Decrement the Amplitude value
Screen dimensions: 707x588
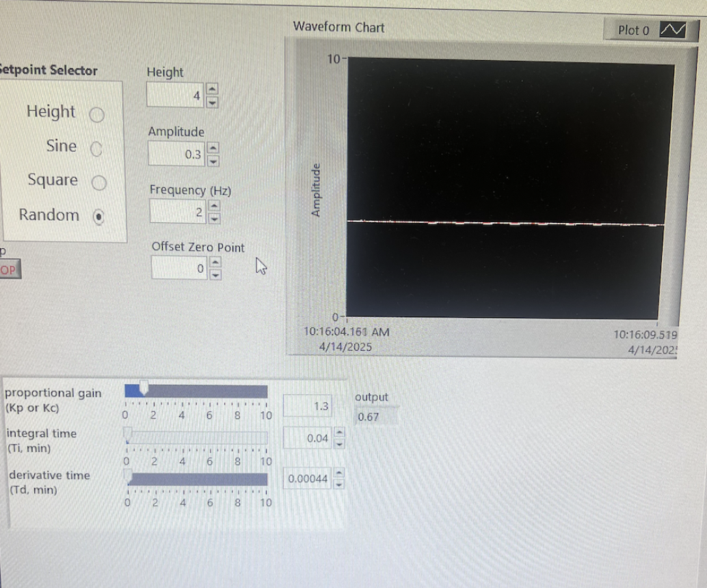click(x=213, y=161)
